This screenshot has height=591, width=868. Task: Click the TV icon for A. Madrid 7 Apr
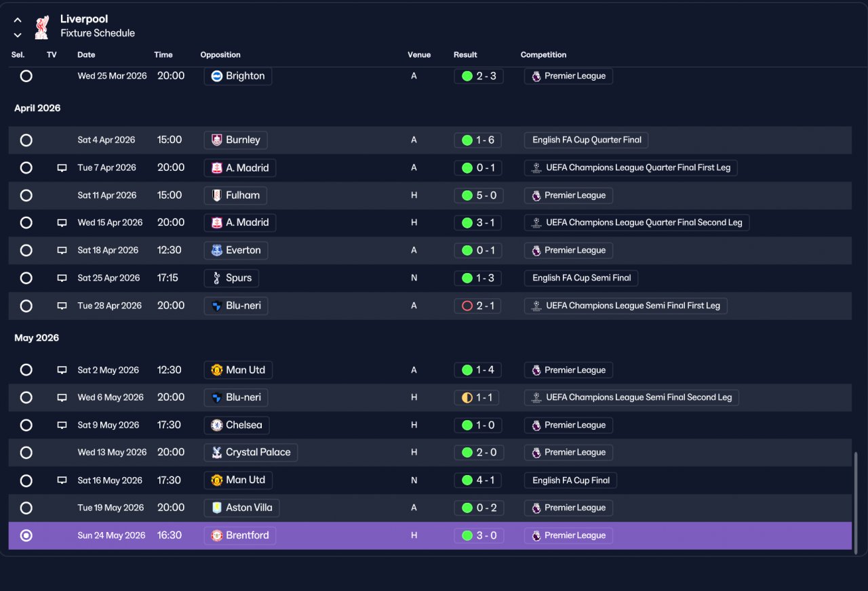(x=62, y=168)
